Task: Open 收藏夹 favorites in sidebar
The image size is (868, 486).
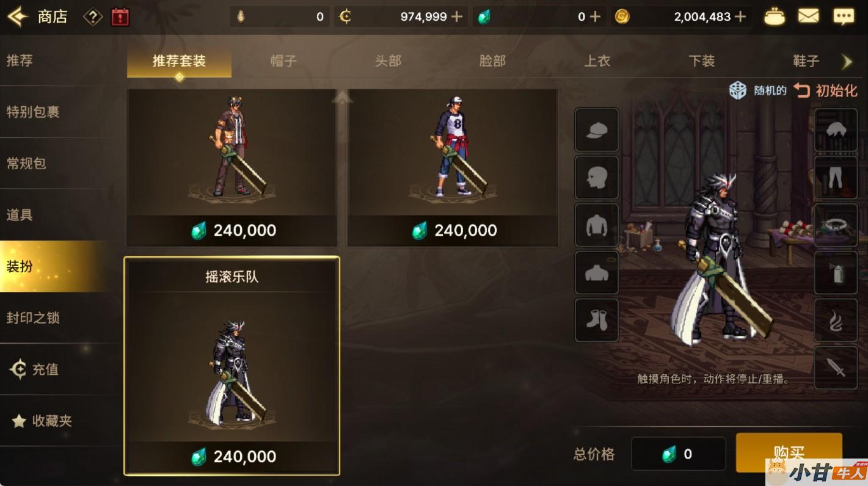Action: pos(53,421)
